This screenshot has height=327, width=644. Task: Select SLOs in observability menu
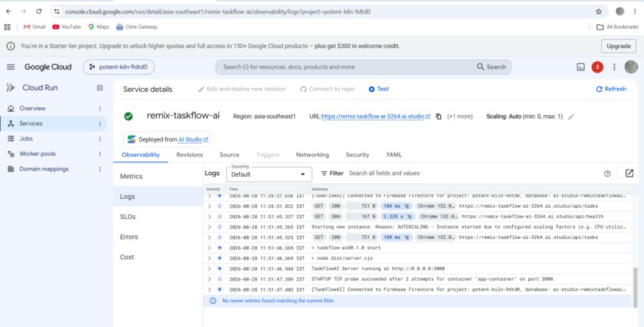158,217
